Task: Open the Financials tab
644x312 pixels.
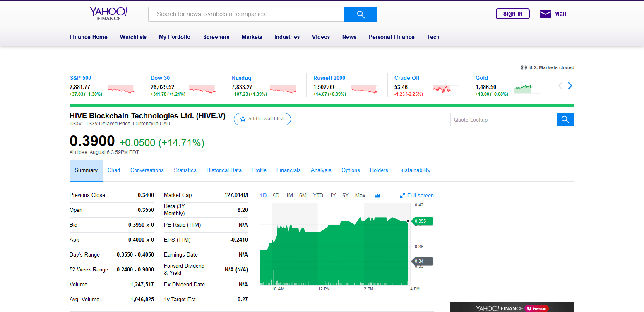Action: [288, 170]
